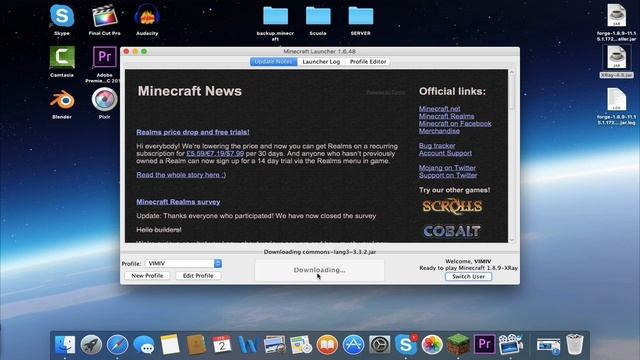Open Finder in the Dock

[x=65, y=345]
